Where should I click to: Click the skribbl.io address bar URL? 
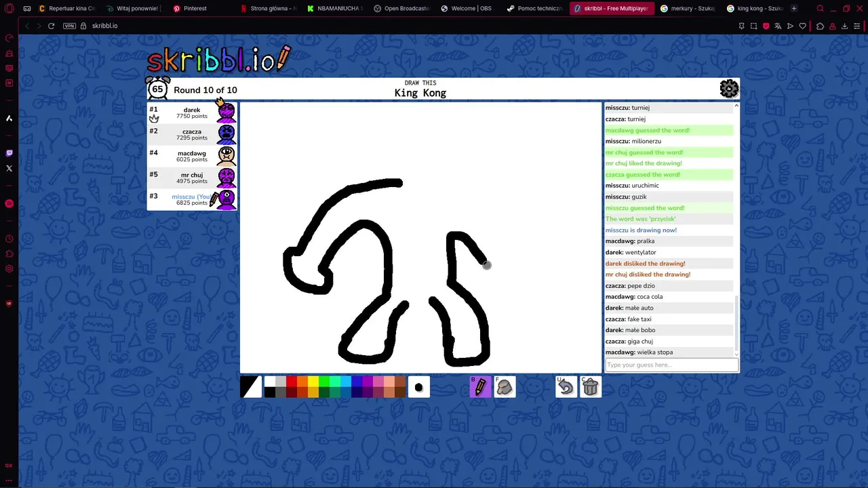pyautogui.click(x=104, y=26)
